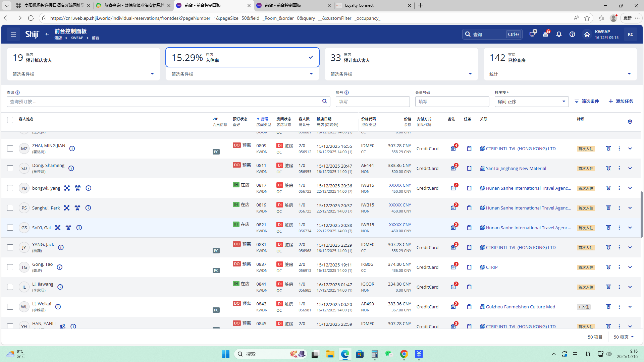Toggle the select-all header checkbox
The width and height of the screenshot is (644, 362).
pos(10,120)
